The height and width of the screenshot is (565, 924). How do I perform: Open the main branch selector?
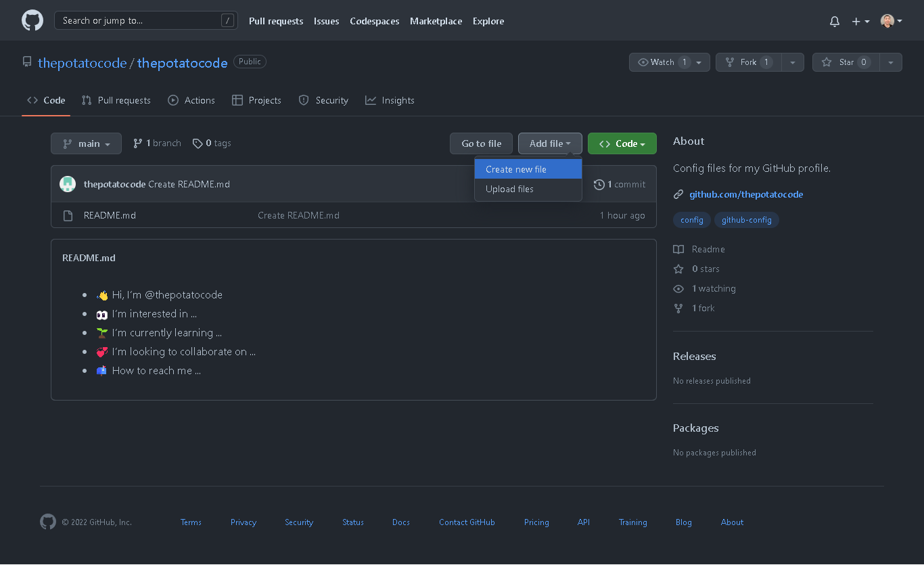point(86,143)
